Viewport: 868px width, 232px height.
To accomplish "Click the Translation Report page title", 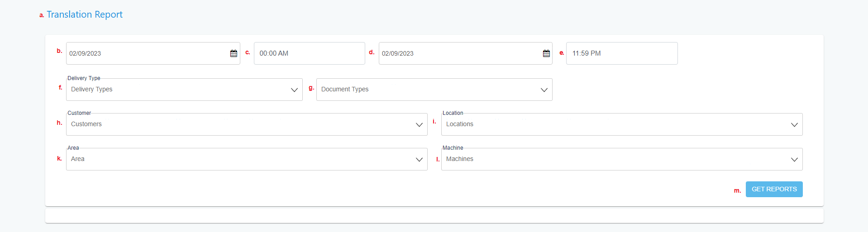I will click(85, 14).
